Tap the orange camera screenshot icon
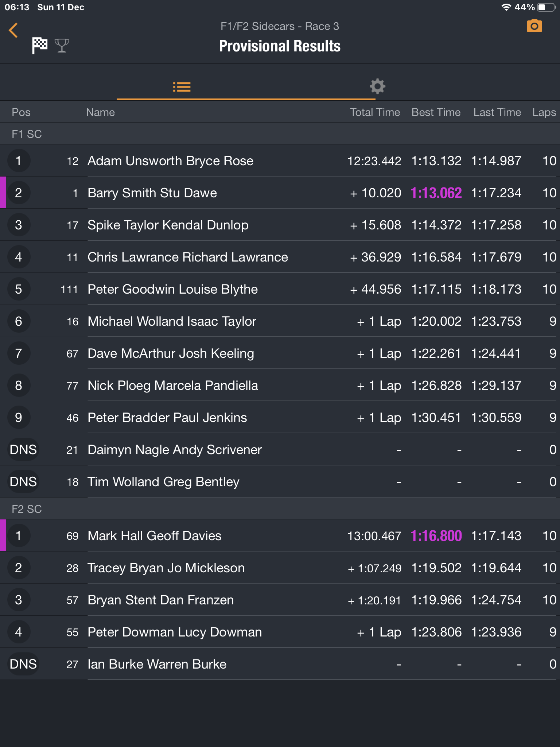Screen dimensions: 560x747 [x=534, y=26]
